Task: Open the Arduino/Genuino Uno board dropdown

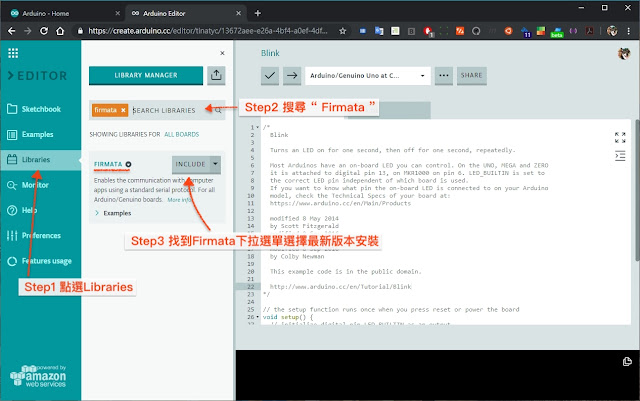Action: point(368,76)
